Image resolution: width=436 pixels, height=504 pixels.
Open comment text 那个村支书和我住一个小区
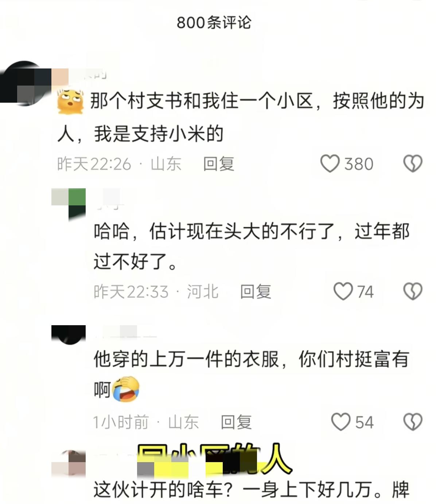tap(202, 101)
